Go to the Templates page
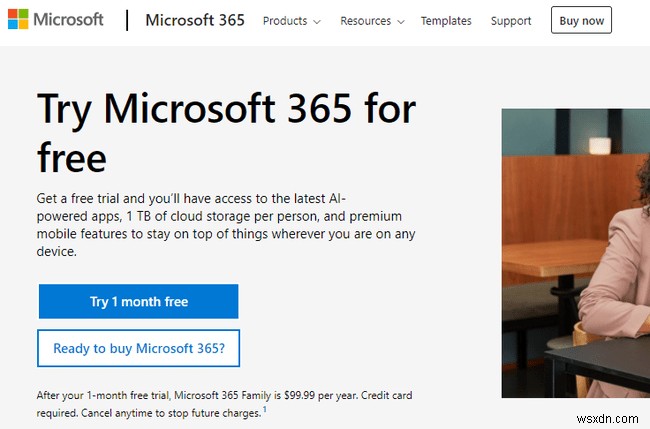Screen dimensions: 650x429 [x=446, y=21]
